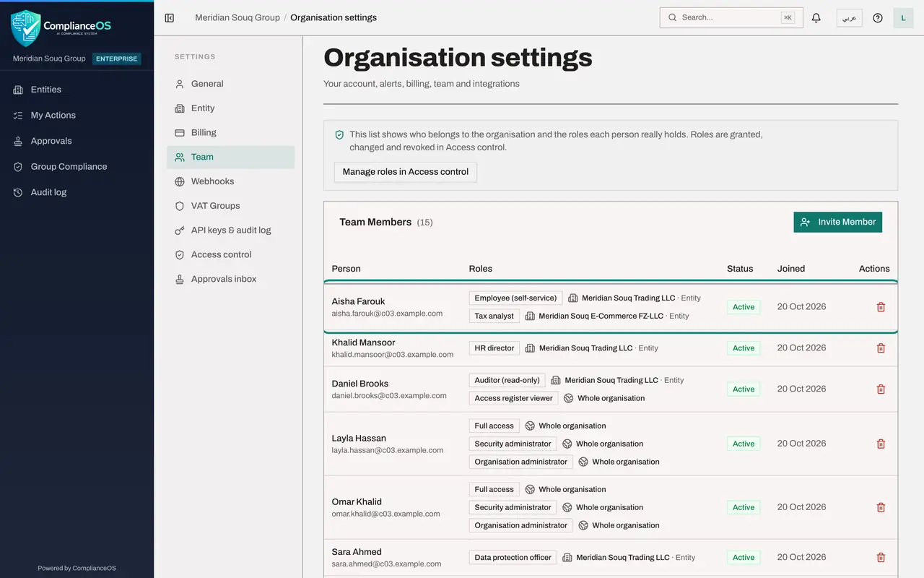
Task: Click Daniel Brooks' Access register viewer role
Action: pos(514,398)
